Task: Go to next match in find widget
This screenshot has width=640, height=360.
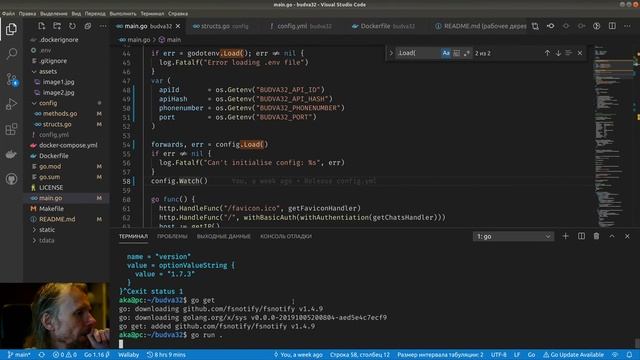Action: click(x=558, y=53)
